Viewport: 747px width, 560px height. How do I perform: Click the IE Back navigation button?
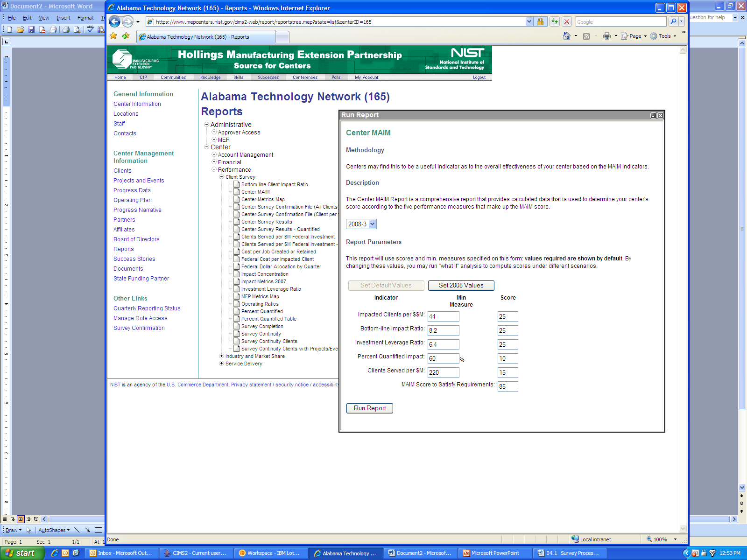pyautogui.click(x=115, y=21)
